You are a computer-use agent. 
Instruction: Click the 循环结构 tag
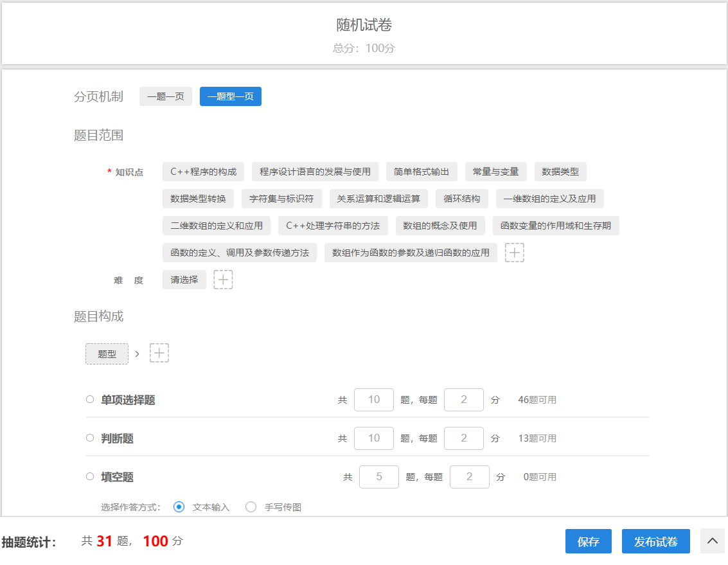coord(462,199)
